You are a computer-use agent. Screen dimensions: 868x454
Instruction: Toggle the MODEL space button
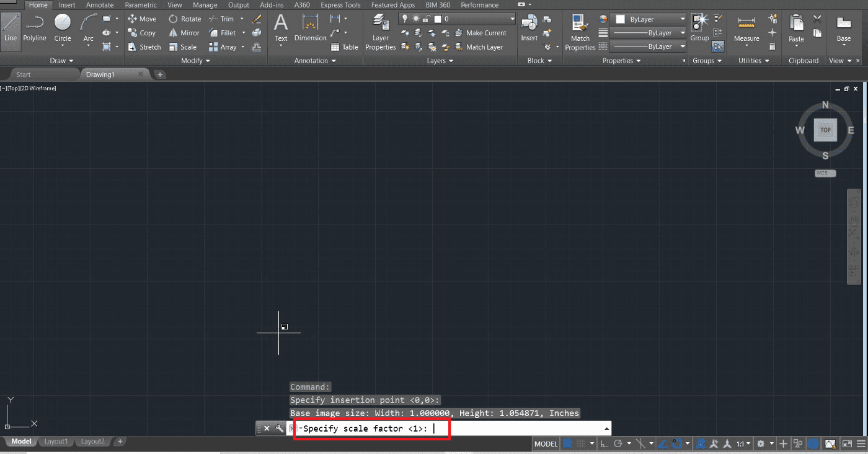[546, 443]
